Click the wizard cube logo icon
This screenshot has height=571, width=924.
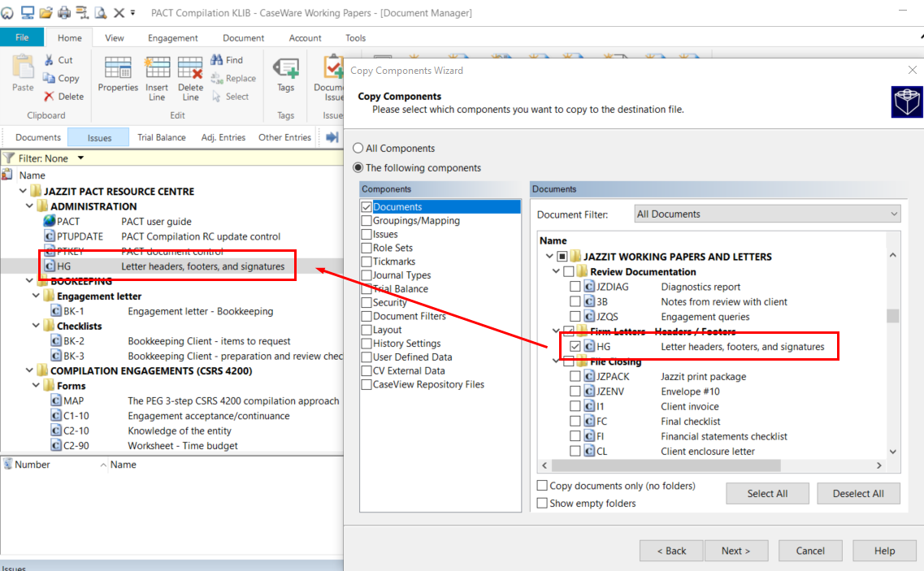pyautogui.click(x=907, y=102)
